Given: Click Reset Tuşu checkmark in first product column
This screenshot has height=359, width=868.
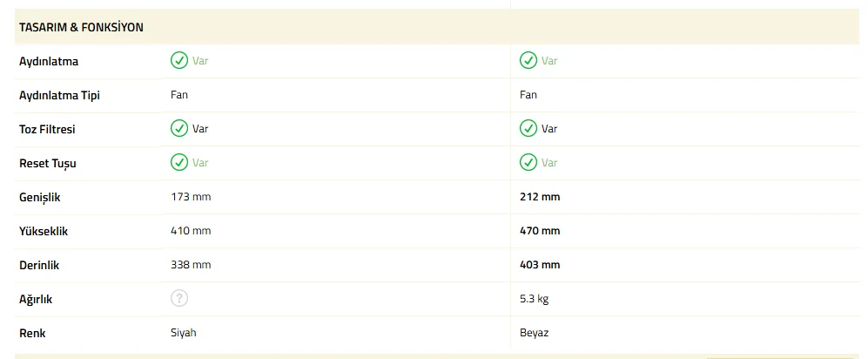Looking at the screenshot, I should coord(179,163).
